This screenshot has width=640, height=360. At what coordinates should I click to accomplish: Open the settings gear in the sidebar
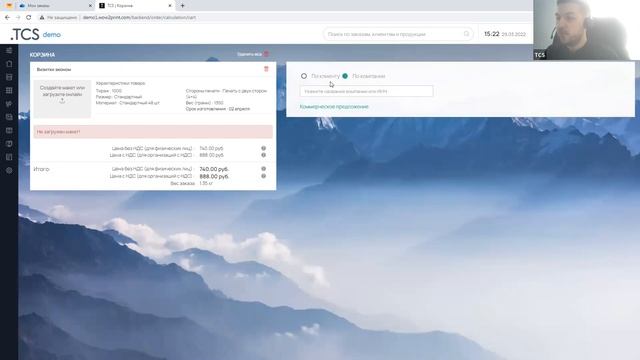coord(9,171)
